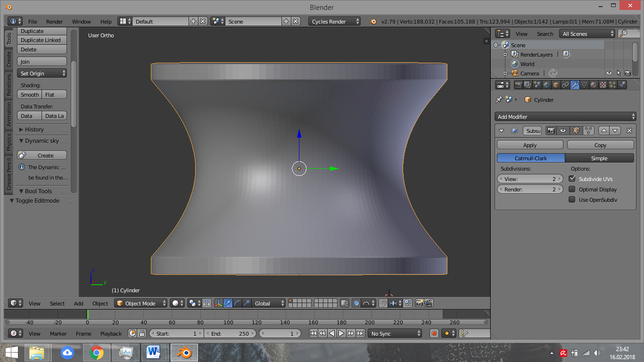The height and width of the screenshot is (362, 644).
Task: Open the Global transform orientation dropdown
Action: pyautogui.click(x=269, y=303)
